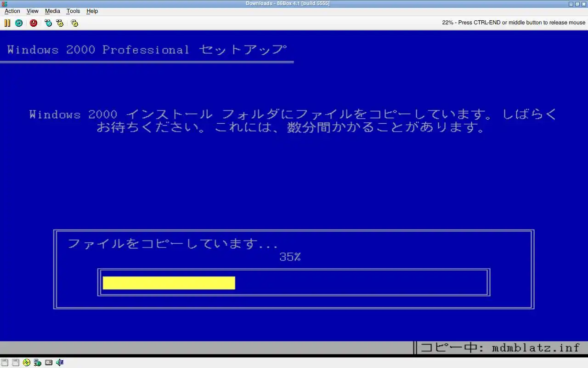This screenshot has width=588, height=368.
Task: Click the Windows 2000 Professional setup heading
Action: 147,50
